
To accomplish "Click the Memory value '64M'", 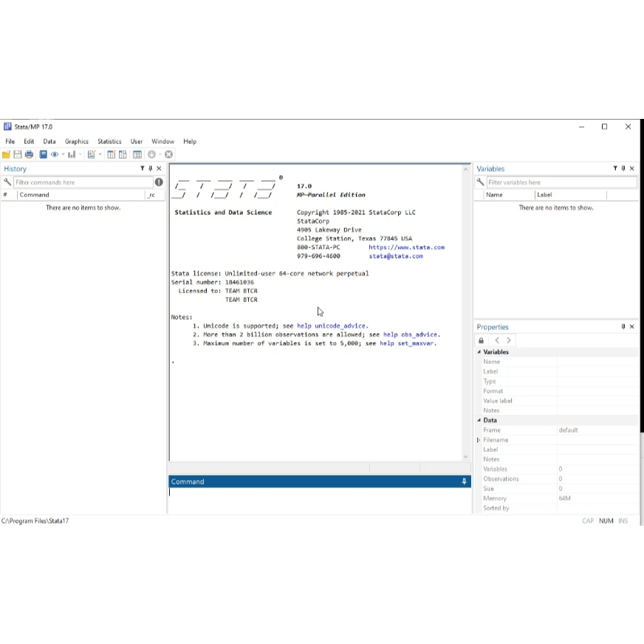I will (x=564, y=499).
